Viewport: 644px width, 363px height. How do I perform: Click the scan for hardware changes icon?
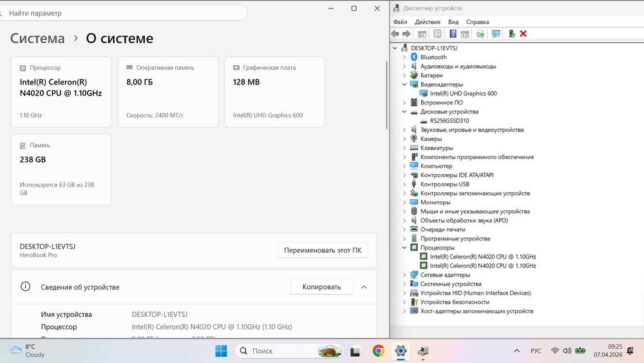coord(496,34)
